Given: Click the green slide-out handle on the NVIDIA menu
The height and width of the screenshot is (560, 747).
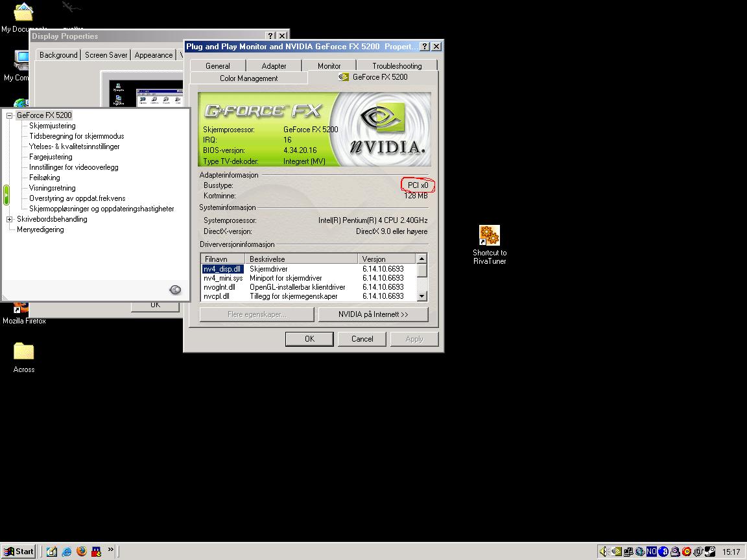Looking at the screenshot, I should 6,195.
